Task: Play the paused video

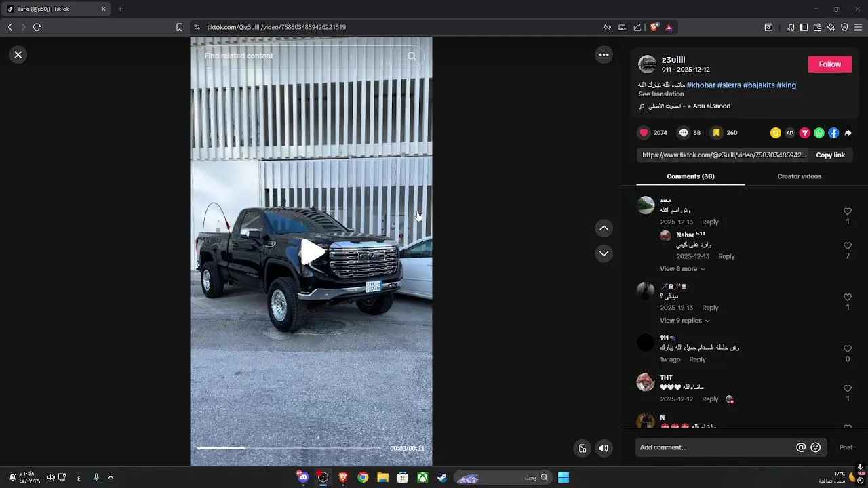Action: [312, 252]
